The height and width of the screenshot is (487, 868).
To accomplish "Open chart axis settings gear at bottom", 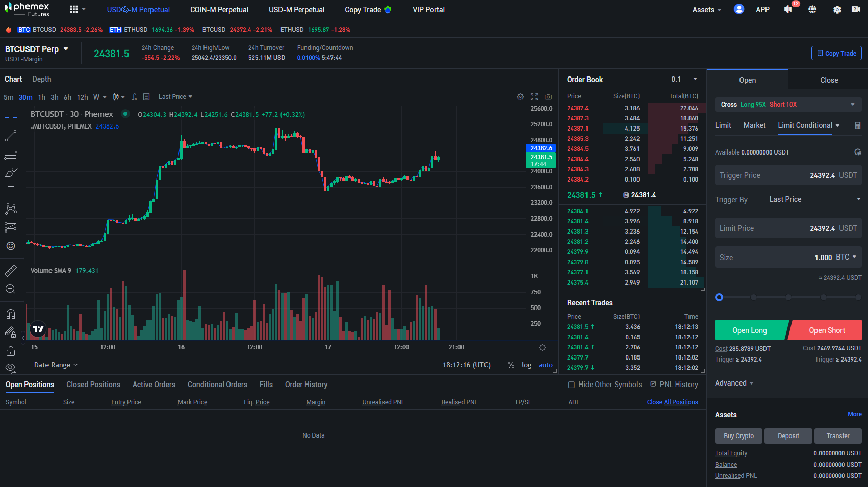I will coord(542,347).
